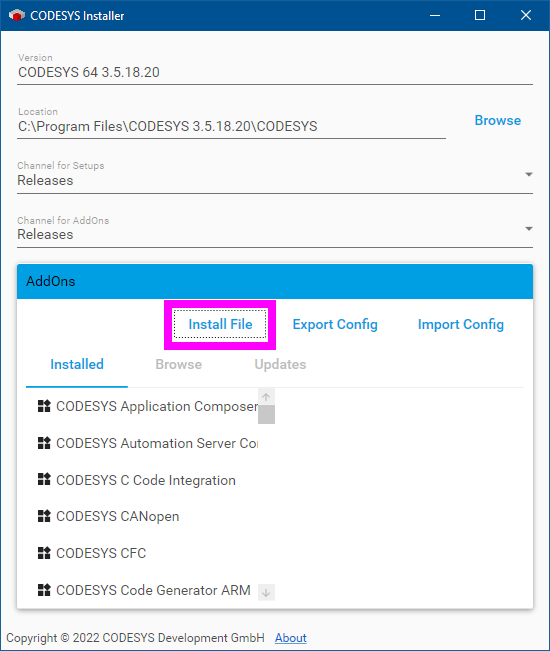
Task: Switch to the Browse add-ons tab
Action: tap(178, 364)
